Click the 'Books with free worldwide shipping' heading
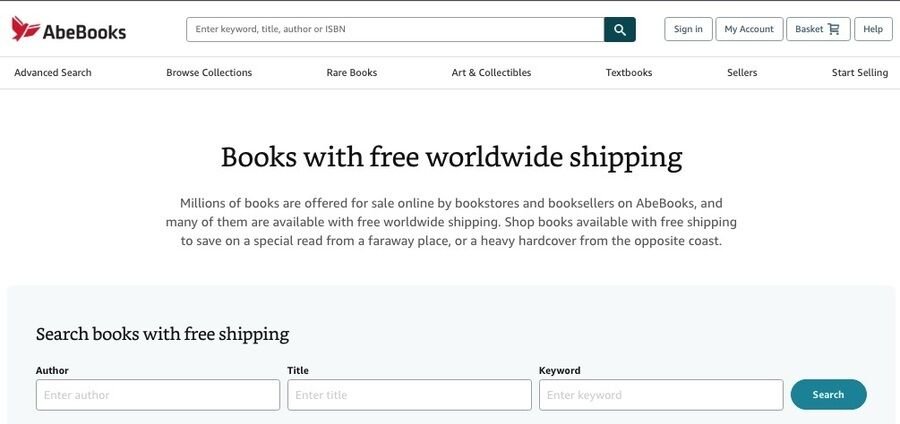The width and height of the screenshot is (900, 424). (x=451, y=157)
